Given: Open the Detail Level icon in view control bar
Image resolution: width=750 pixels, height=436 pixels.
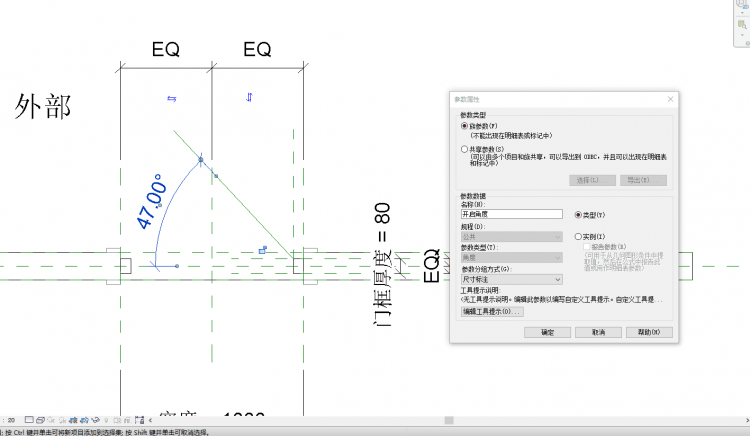Looking at the screenshot, I should click(x=29, y=420).
